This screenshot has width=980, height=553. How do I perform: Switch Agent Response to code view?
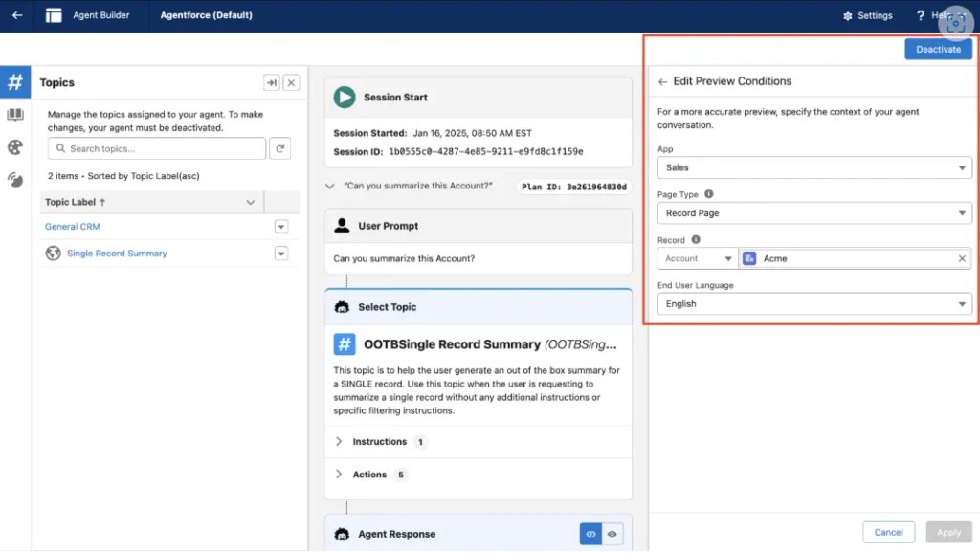tap(590, 534)
